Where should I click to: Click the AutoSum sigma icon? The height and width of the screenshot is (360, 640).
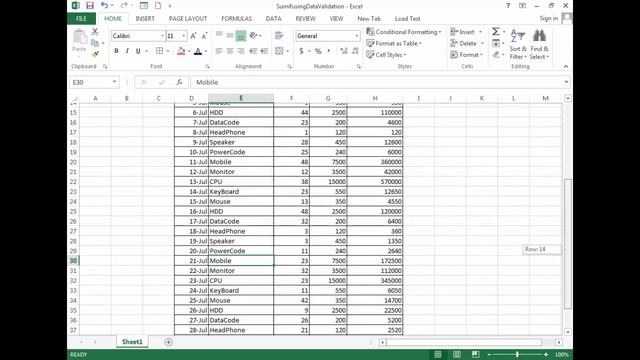point(496,32)
